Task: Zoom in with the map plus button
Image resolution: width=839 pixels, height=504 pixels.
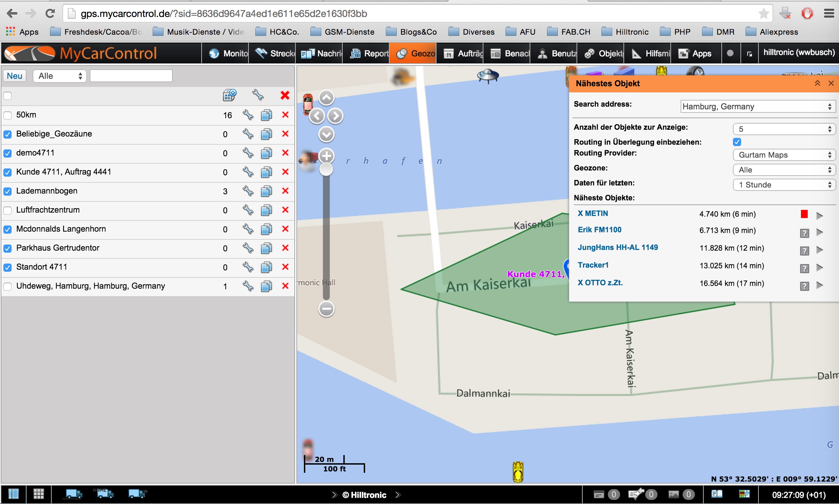Action: click(x=326, y=156)
